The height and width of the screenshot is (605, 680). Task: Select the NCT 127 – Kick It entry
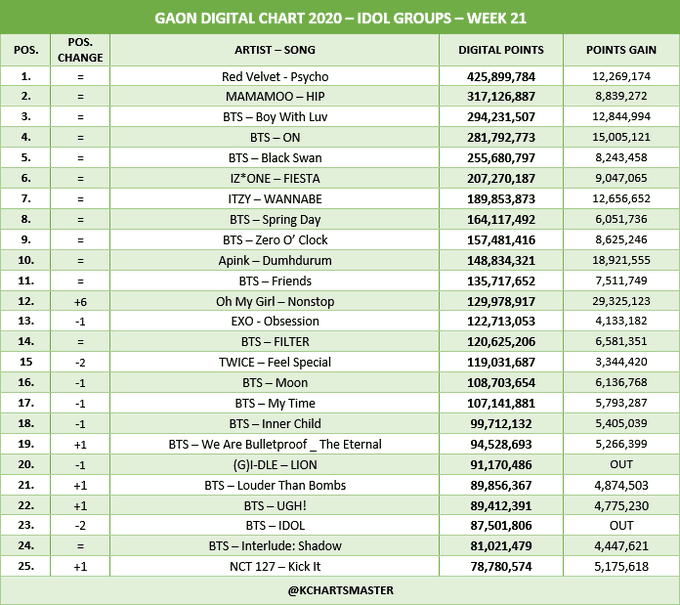click(275, 566)
